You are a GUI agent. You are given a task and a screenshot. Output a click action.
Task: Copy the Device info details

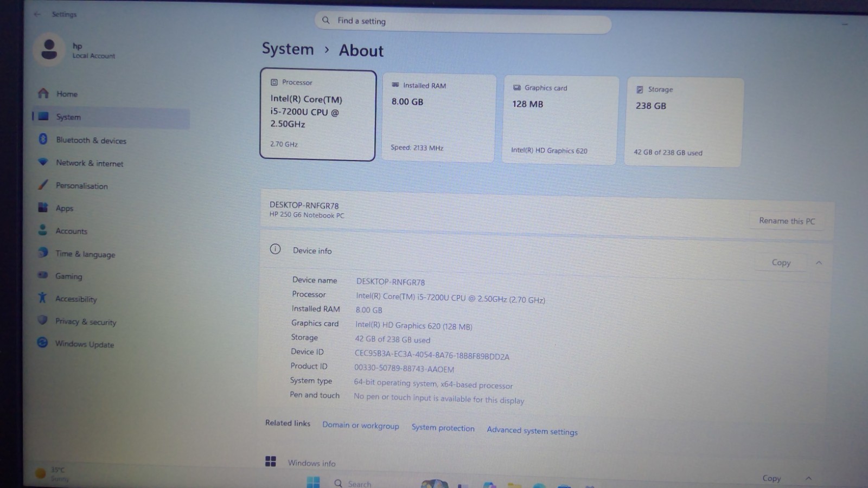781,262
